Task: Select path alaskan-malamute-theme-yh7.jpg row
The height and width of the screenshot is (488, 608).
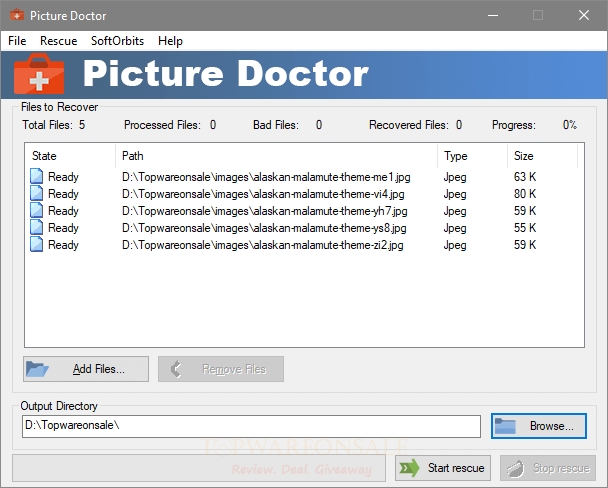Action: (264, 211)
